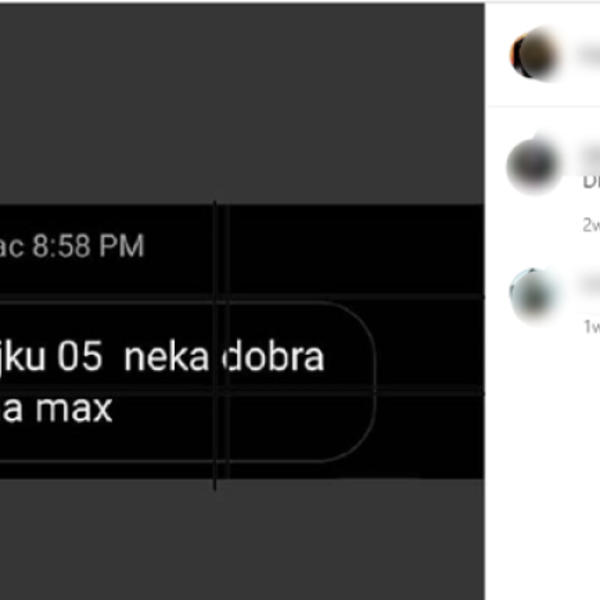Open the post author's avatar at top
The image size is (600, 600).
pyautogui.click(x=535, y=54)
